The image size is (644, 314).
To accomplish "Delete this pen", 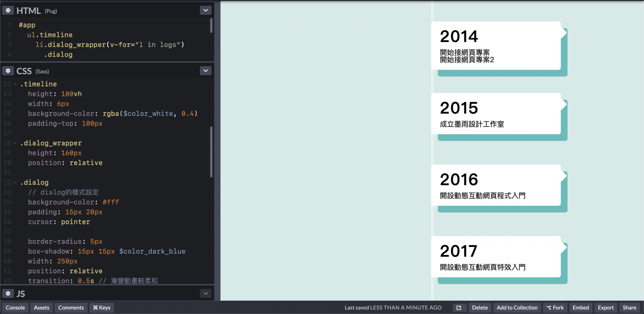I will tap(480, 307).
